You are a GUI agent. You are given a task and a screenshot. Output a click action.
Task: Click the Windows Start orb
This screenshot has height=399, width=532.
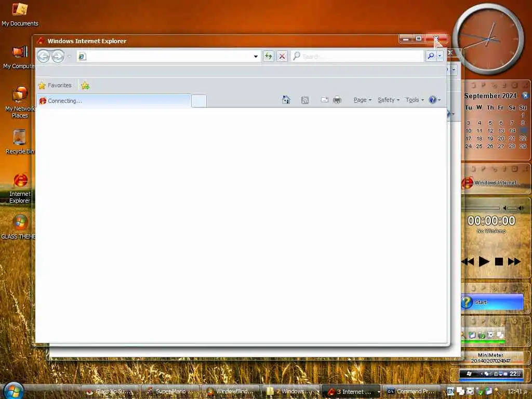tap(13, 391)
